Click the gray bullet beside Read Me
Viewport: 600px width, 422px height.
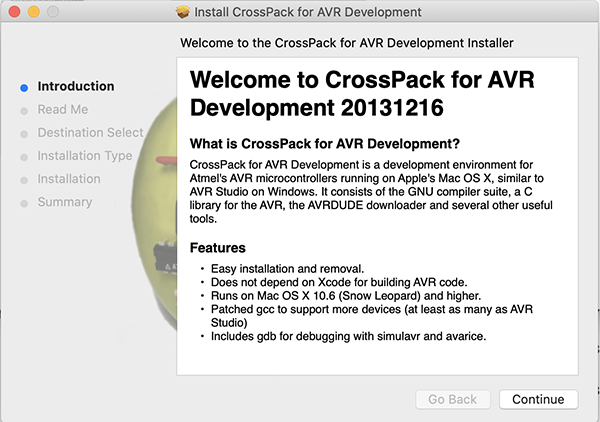pos(24,111)
